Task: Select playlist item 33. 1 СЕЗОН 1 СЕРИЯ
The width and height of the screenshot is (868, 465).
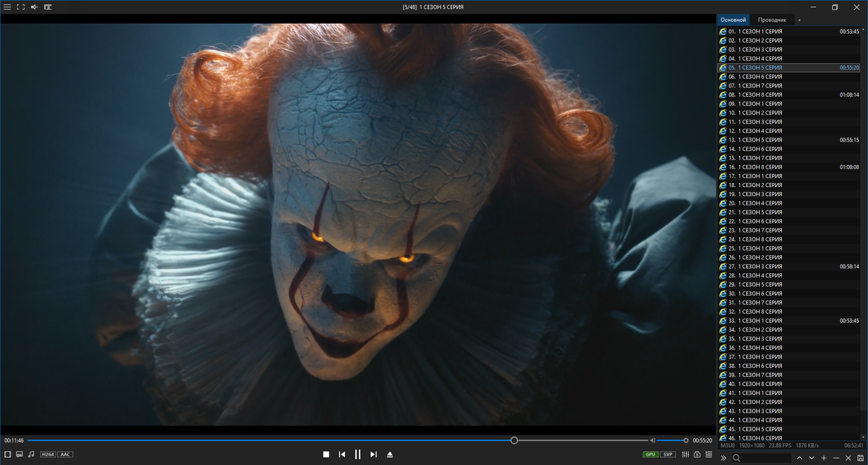Action: coord(789,321)
